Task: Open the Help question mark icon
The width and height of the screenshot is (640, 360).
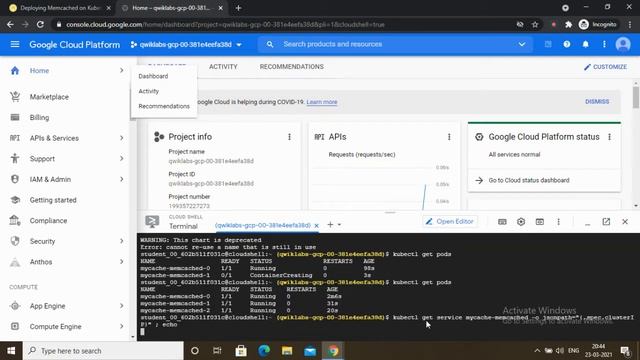Action: coord(567,44)
